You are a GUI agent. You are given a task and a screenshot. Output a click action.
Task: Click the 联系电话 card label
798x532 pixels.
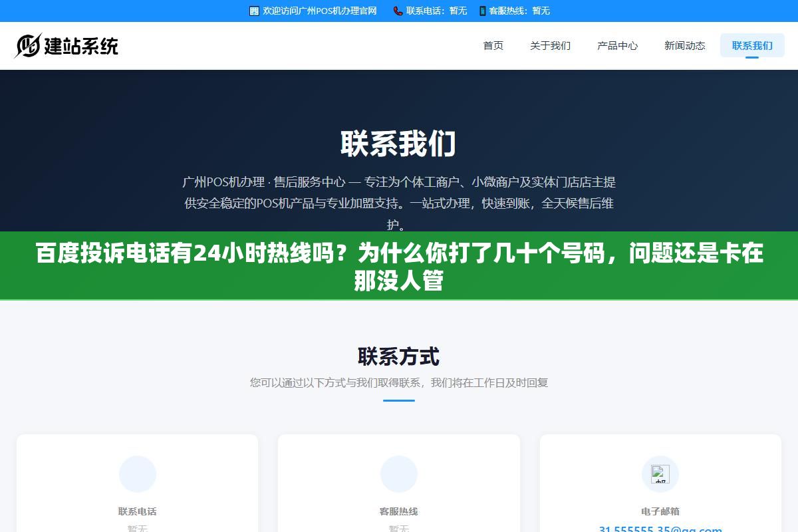pos(138,511)
